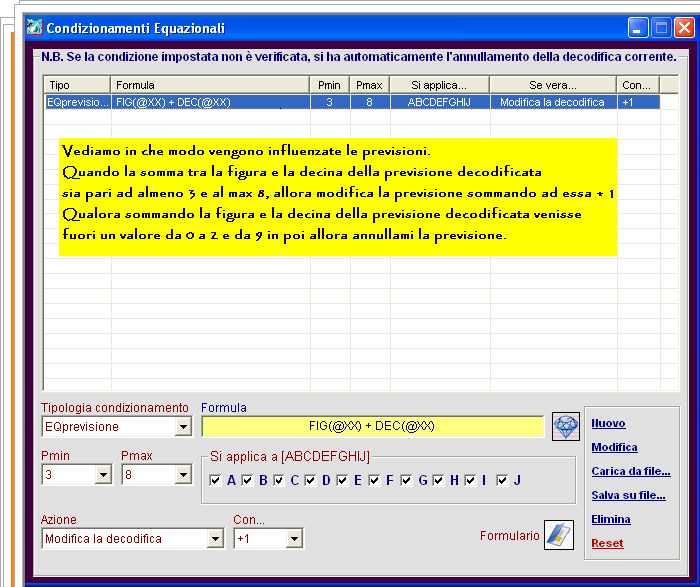700x587 pixels.
Task: Uncheck the D checkbox
Action: 311,480
